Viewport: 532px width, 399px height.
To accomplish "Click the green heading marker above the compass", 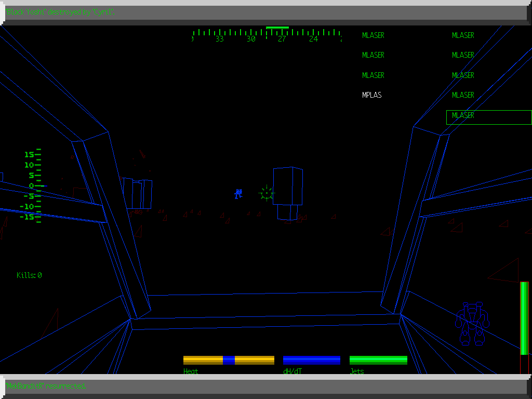I will pyautogui.click(x=277, y=28).
